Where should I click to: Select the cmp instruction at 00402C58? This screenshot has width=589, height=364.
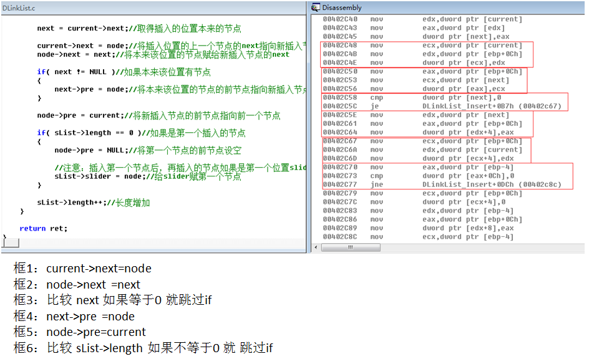tap(412, 98)
